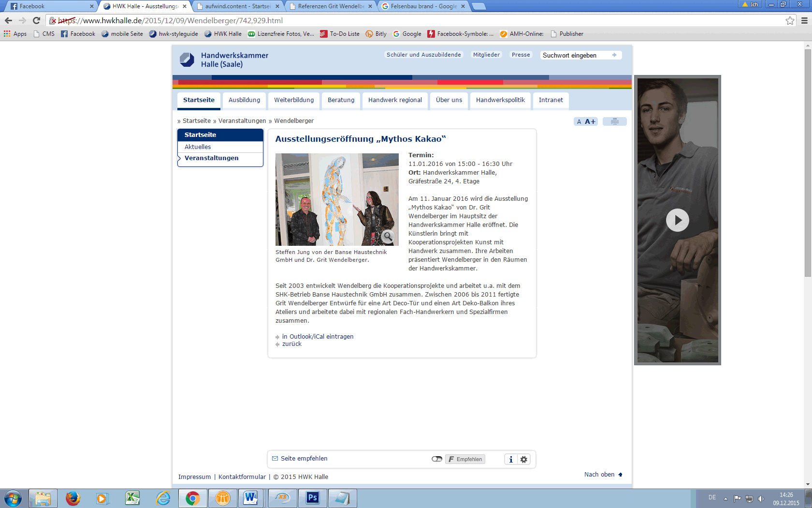Bookmark this page with the star icon

point(790,20)
